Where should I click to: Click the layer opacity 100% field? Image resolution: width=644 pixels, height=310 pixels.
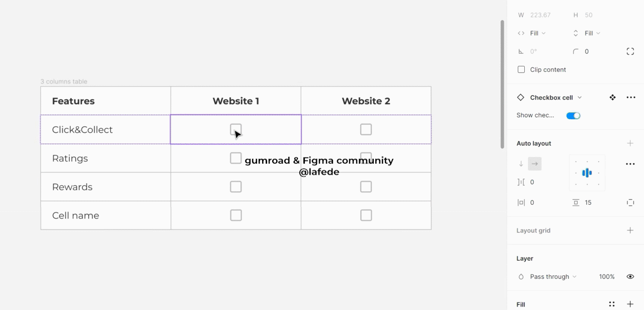[x=607, y=277]
